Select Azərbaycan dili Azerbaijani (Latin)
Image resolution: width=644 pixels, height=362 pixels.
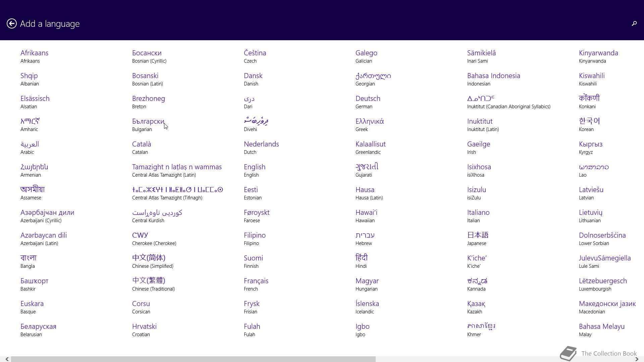pos(44,239)
